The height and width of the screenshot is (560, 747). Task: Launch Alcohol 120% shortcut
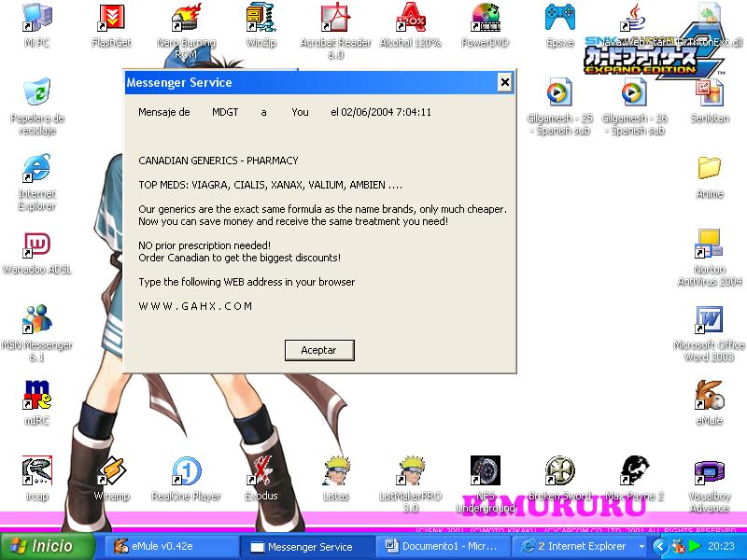pyautogui.click(x=410, y=25)
